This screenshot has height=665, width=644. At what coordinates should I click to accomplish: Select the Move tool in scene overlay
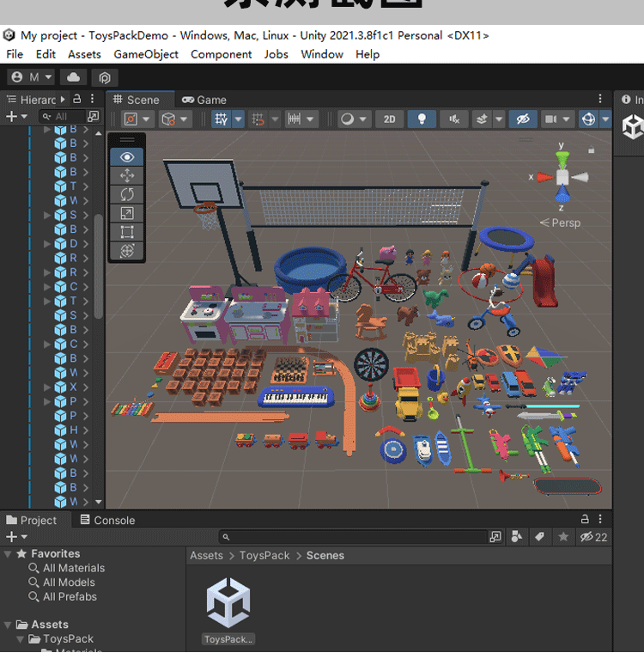coord(127,175)
